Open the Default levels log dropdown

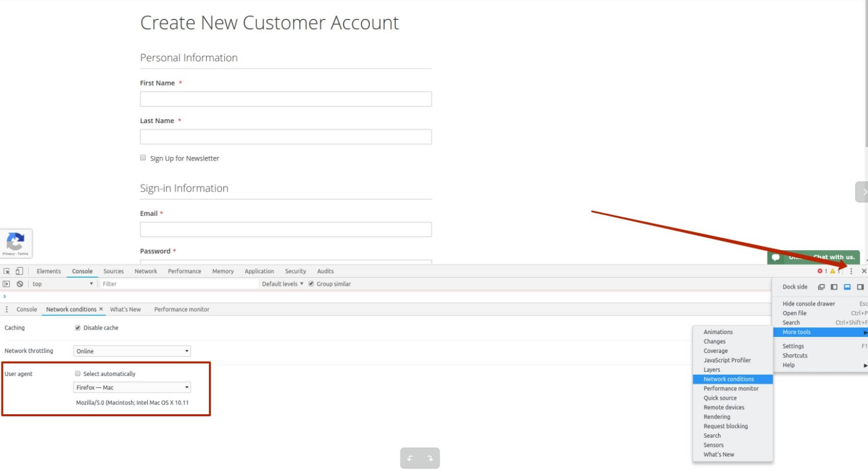(282, 284)
